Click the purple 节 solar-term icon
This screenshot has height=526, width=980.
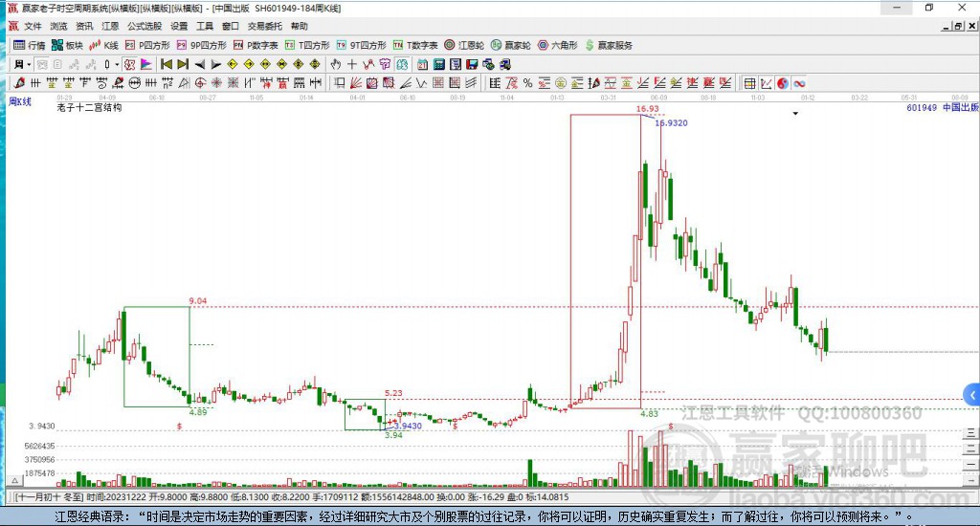tap(385, 64)
